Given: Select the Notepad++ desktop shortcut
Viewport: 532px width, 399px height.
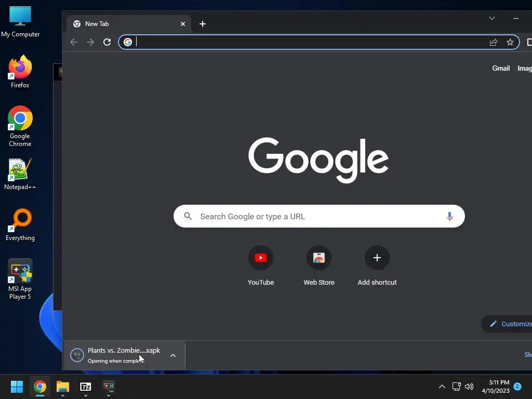Looking at the screenshot, I should (x=20, y=174).
